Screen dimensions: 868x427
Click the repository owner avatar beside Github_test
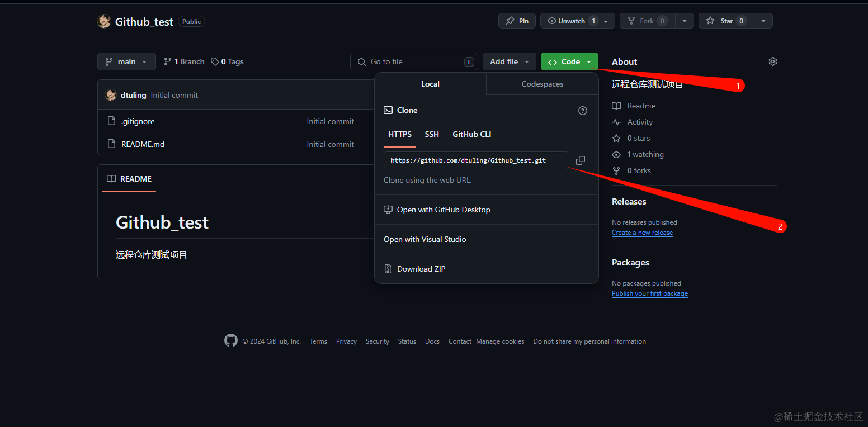click(104, 21)
